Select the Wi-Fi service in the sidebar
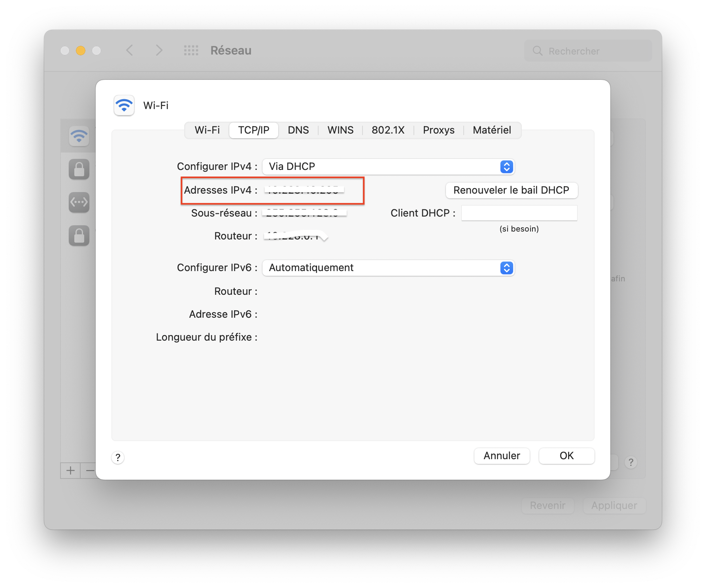Image resolution: width=706 pixels, height=588 pixels. click(x=79, y=136)
